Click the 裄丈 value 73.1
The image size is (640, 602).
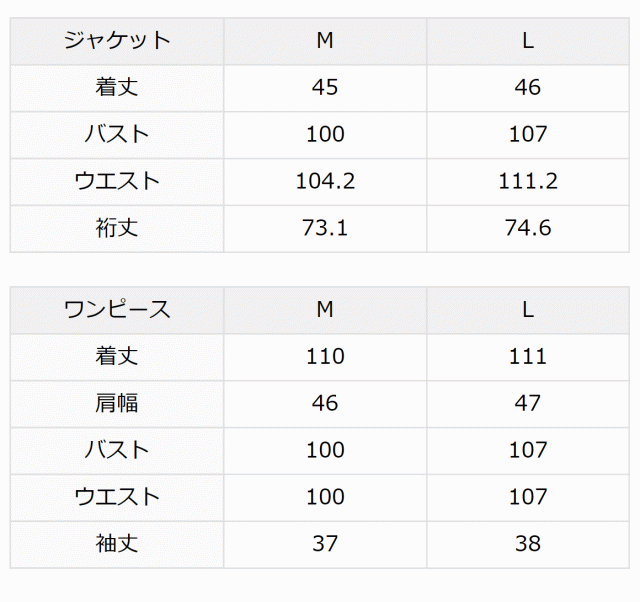coord(325,228)
